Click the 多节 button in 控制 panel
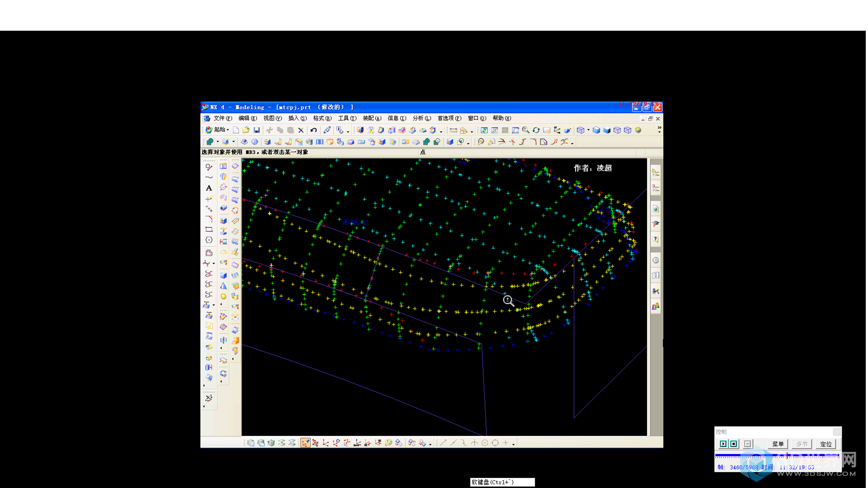This screenshot has height=488, width=868. click(x=802, y=444)
